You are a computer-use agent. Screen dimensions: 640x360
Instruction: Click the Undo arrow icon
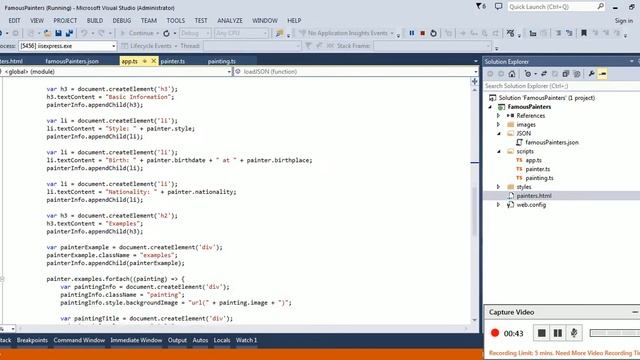(84, 33)
